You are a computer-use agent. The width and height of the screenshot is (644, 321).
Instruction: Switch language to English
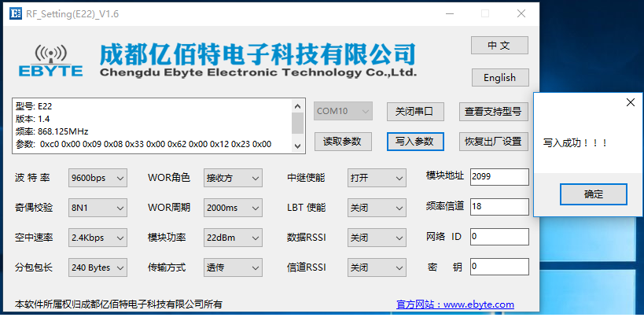pos(499,77)
